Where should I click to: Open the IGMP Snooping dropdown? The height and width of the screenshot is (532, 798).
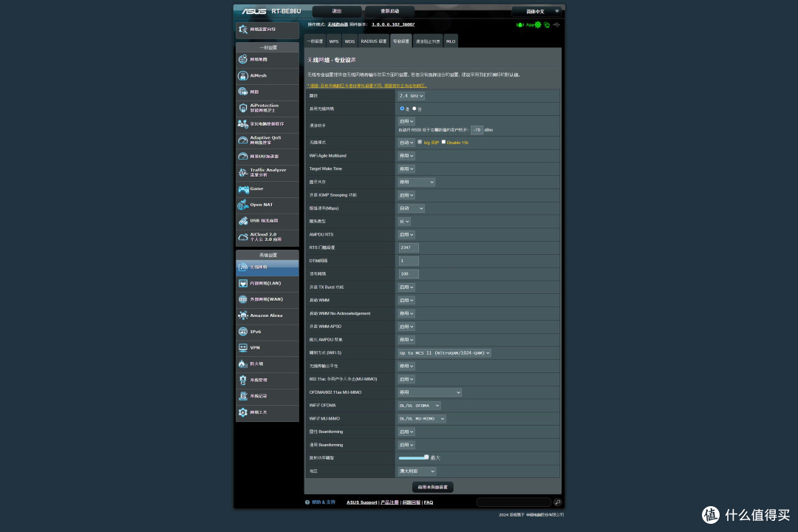(406, 196)
